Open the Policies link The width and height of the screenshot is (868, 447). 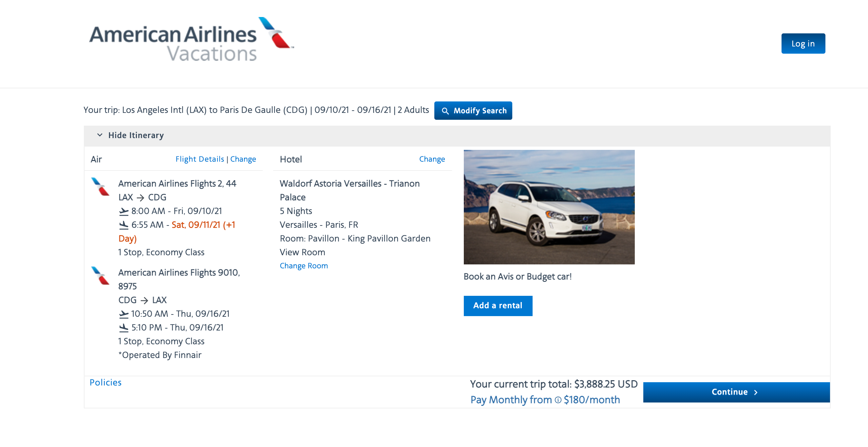point(105,383)
